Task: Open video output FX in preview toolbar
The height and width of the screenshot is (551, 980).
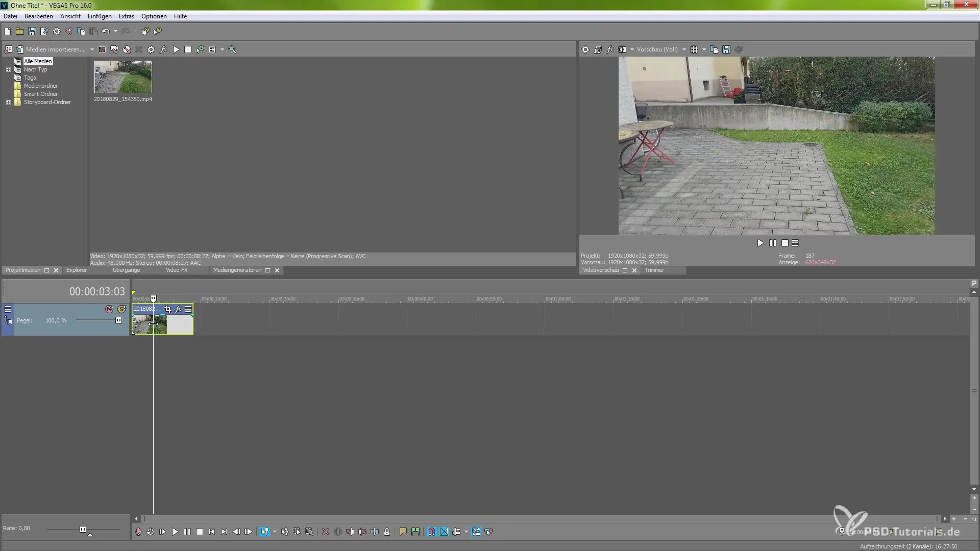Action: coord(610,49)
